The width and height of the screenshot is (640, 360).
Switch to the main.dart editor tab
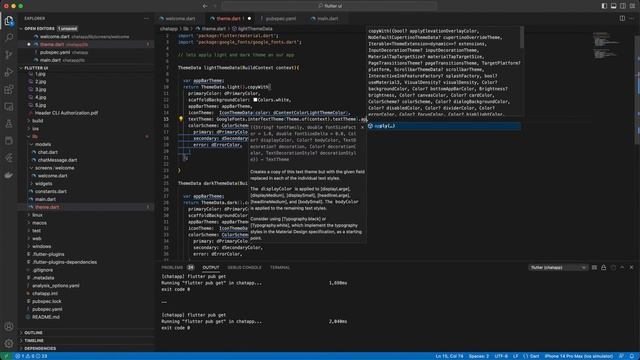(328, 18)
